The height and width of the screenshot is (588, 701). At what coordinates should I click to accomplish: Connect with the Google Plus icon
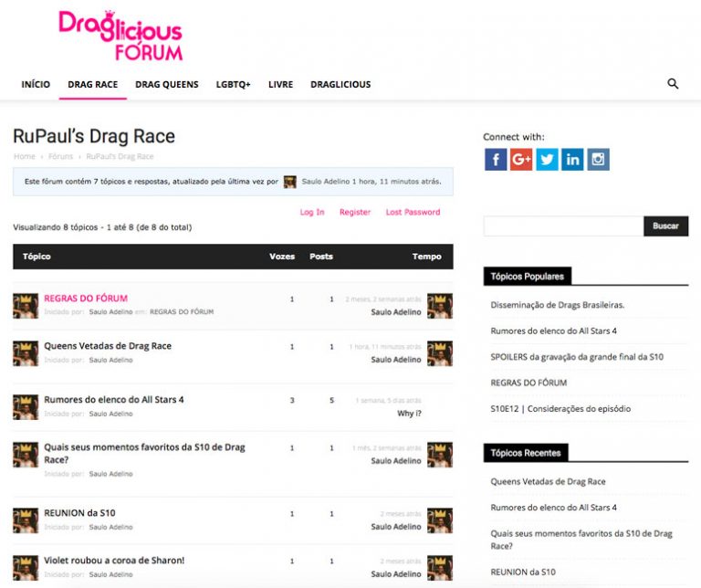(x=521, y=160)
